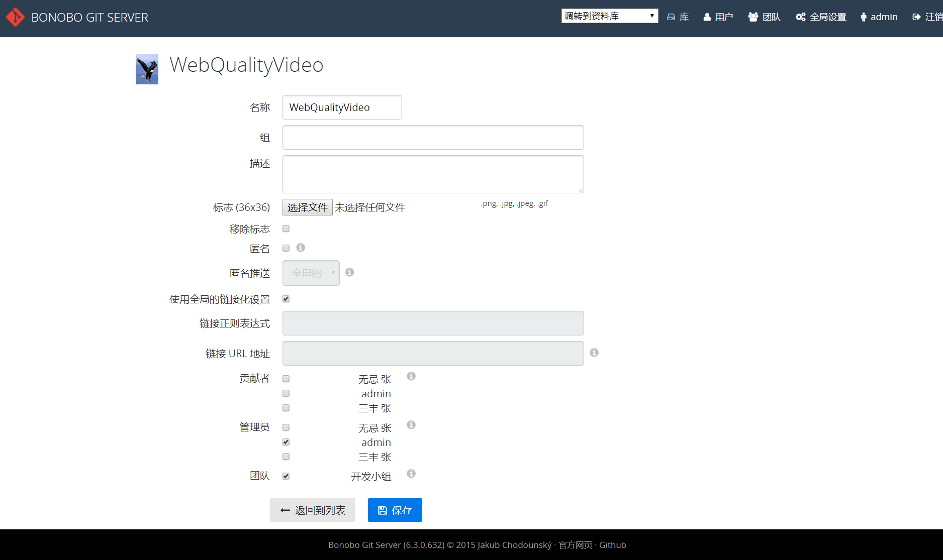Click the 团队 group icon in navbar
The width and height of the screenshot is (943, 560).
click(753, 17)
